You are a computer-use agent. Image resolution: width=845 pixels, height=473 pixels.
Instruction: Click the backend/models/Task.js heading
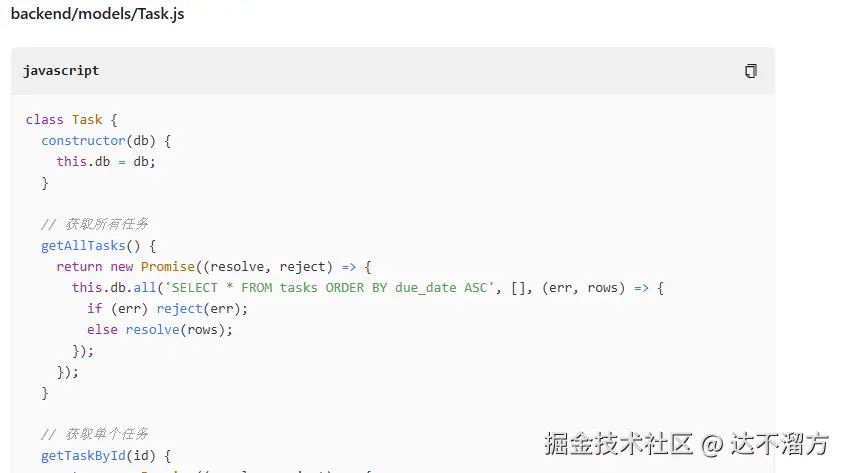point(98,13)
